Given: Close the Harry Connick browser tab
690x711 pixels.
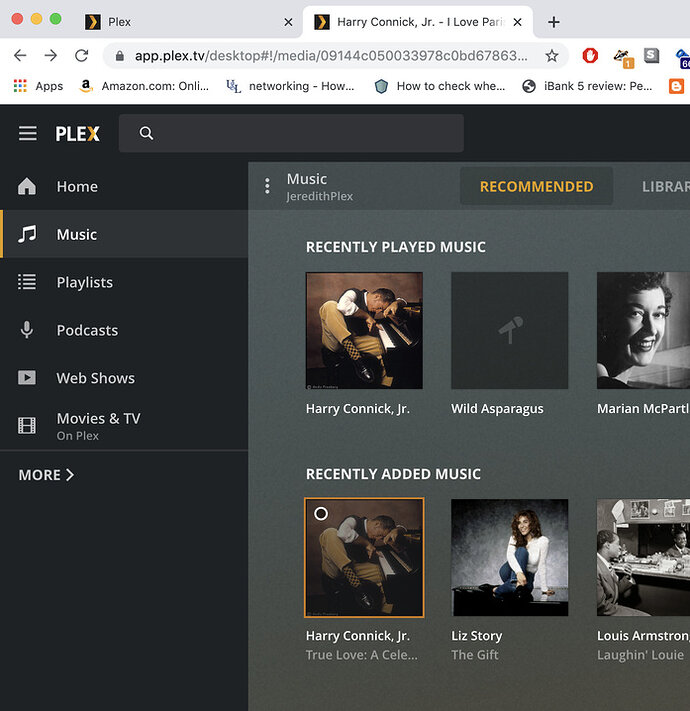Looking at the screenshot, I should 517,22.
